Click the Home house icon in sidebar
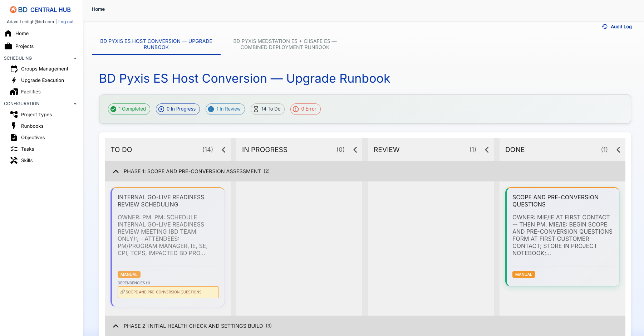Screen dimensions: 644x336 pyautogui.click(x=8, y=33)
